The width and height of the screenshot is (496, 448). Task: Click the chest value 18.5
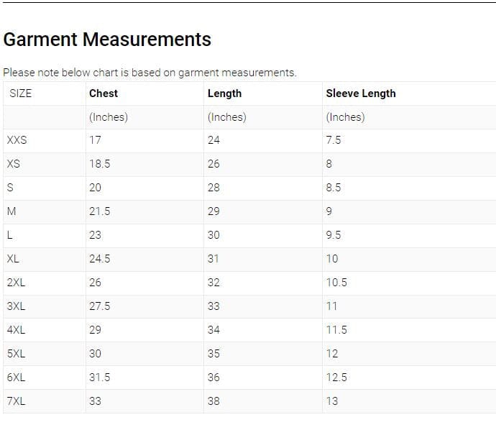tap(99, 164)
